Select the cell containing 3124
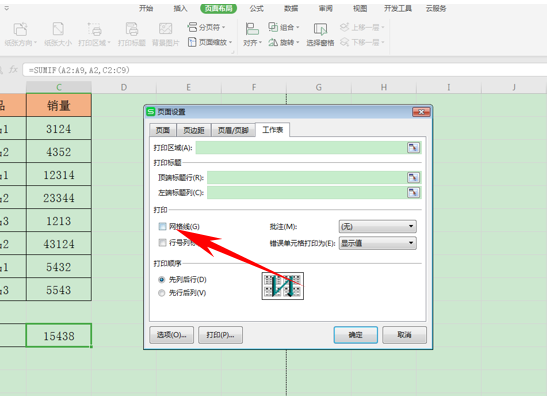 coord(59,129)
